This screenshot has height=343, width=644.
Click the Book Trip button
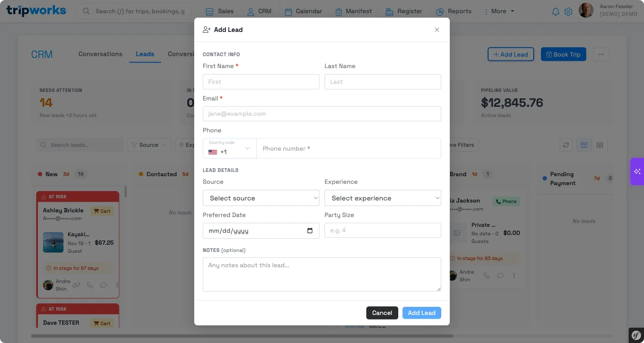pyautogui.click(x=563, y=54)
